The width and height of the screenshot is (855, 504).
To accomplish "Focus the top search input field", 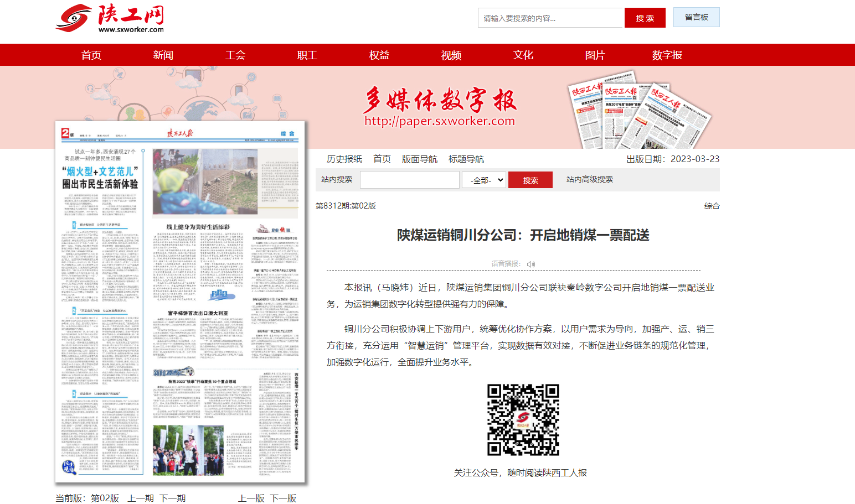I will point(551,18).
